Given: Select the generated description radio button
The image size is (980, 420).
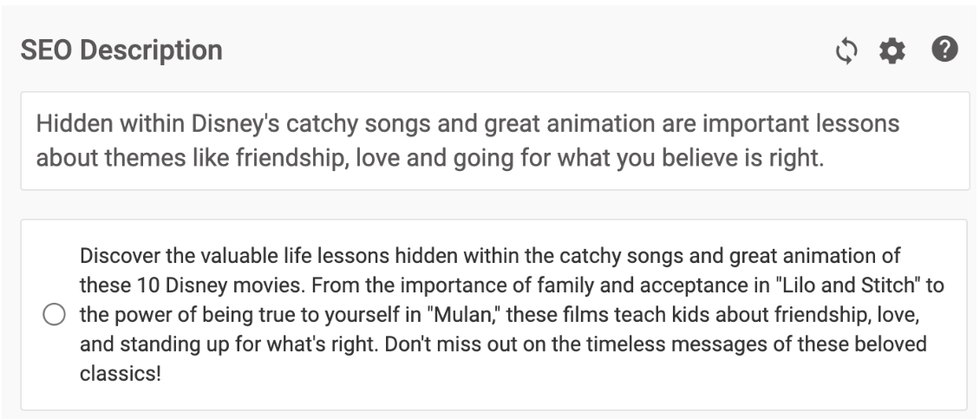Looking at the screenshot, I should 55,315.
